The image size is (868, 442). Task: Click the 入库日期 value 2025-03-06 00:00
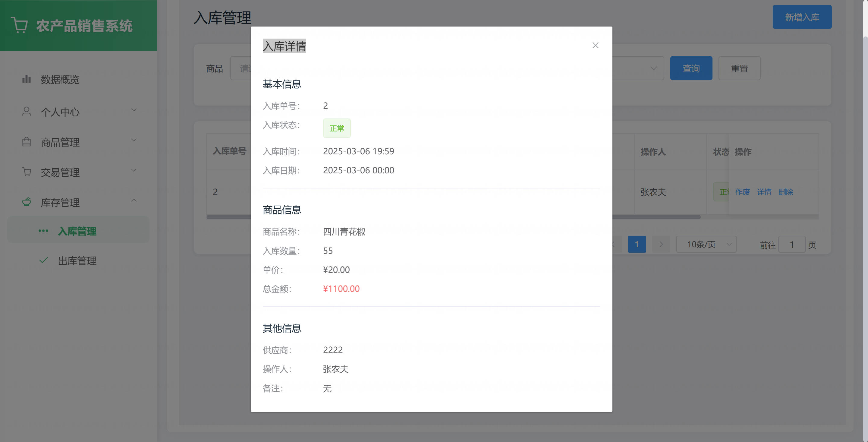[x=359, y=170]
